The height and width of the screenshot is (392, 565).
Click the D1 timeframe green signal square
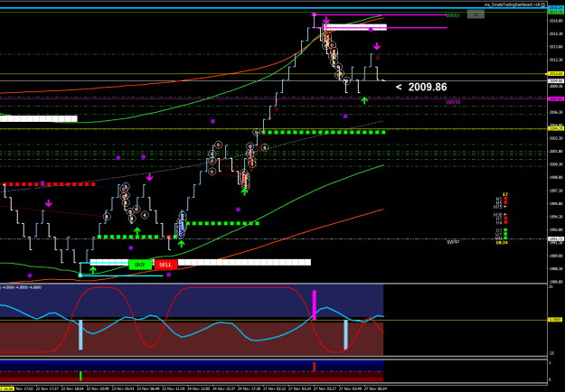pos(505,230)
